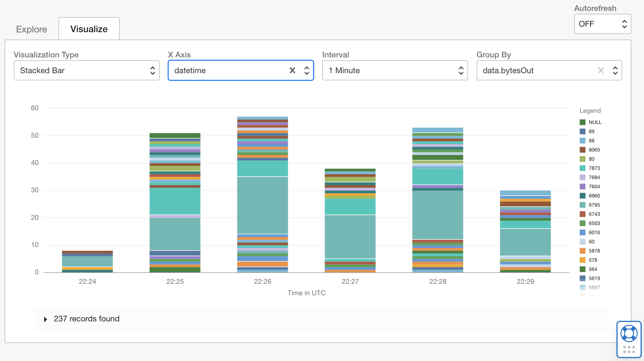This screenshot has width=644, height=361.
Task: Toggle the 6795 series in the legend
Action: point(594,205)
